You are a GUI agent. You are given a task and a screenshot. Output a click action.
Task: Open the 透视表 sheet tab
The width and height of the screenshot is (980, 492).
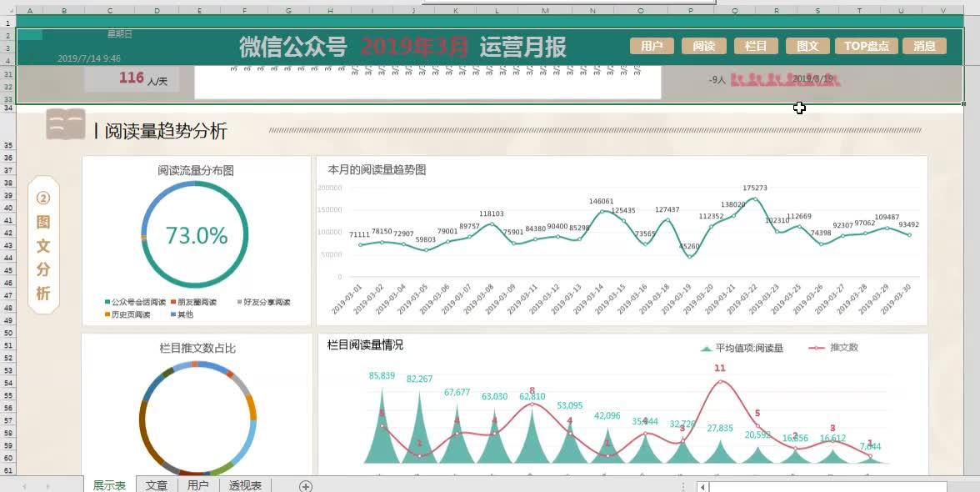pos(244,485)
